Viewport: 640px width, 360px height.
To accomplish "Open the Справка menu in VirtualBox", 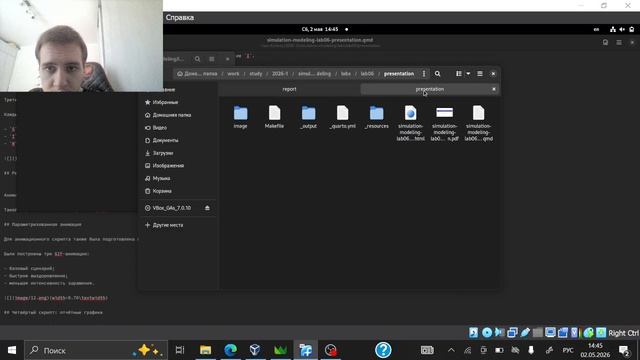I will [x=180, y=18].
